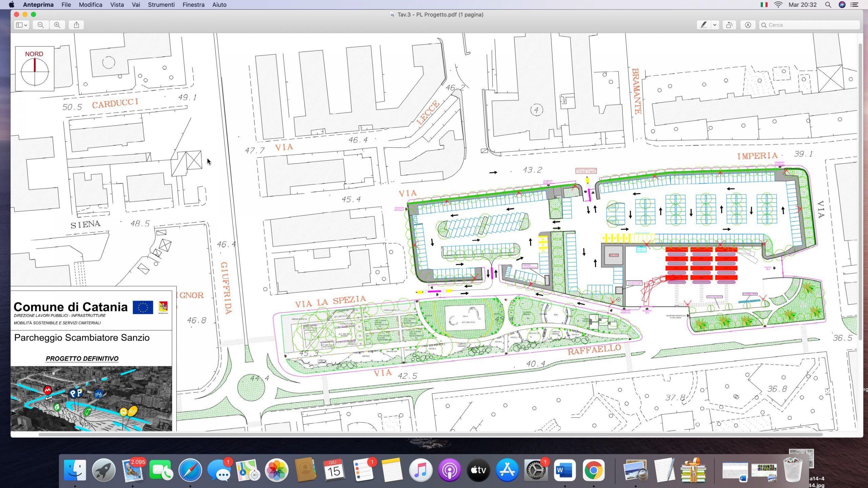Select the highlight pen tool
This screenshot has width=868, height=488.
click(704, 25)
